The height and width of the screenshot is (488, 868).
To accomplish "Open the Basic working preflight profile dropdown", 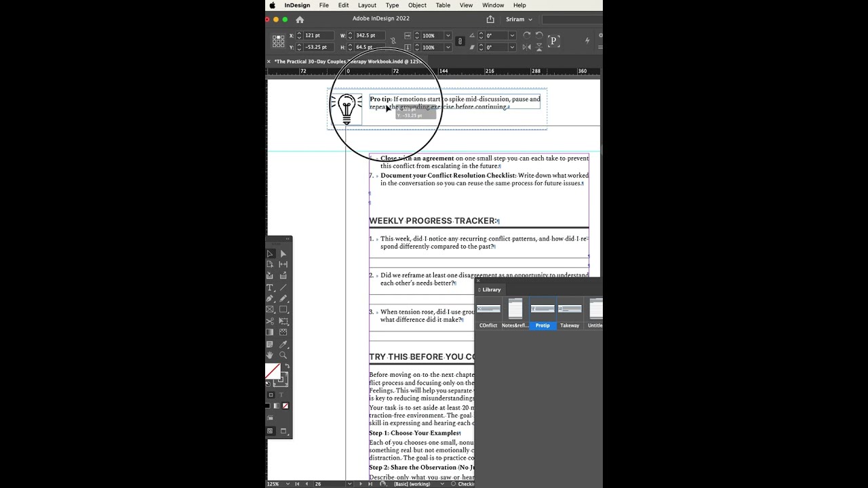I will 442,484.
